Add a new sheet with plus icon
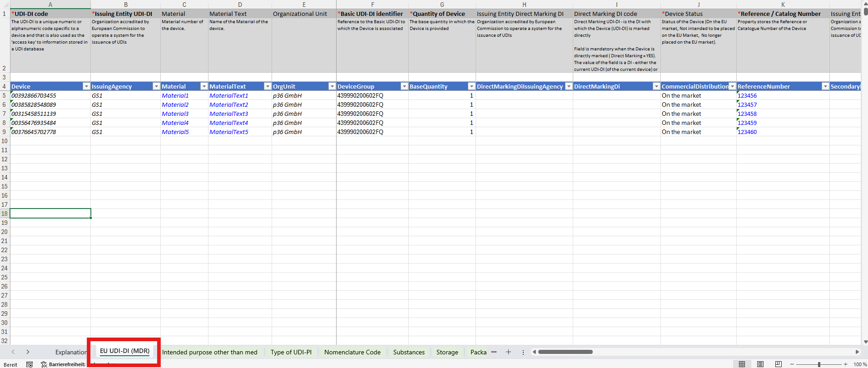The image size is (868, 368). coord(508,352)
